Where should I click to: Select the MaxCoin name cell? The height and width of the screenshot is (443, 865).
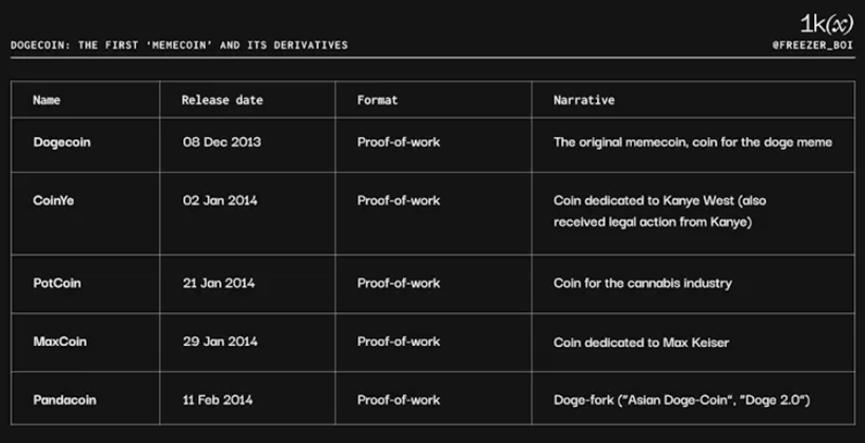[x=60, y=342]
